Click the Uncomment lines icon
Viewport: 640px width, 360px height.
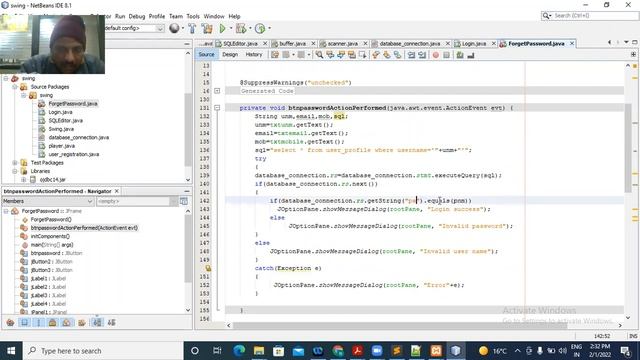pos(471,55)
